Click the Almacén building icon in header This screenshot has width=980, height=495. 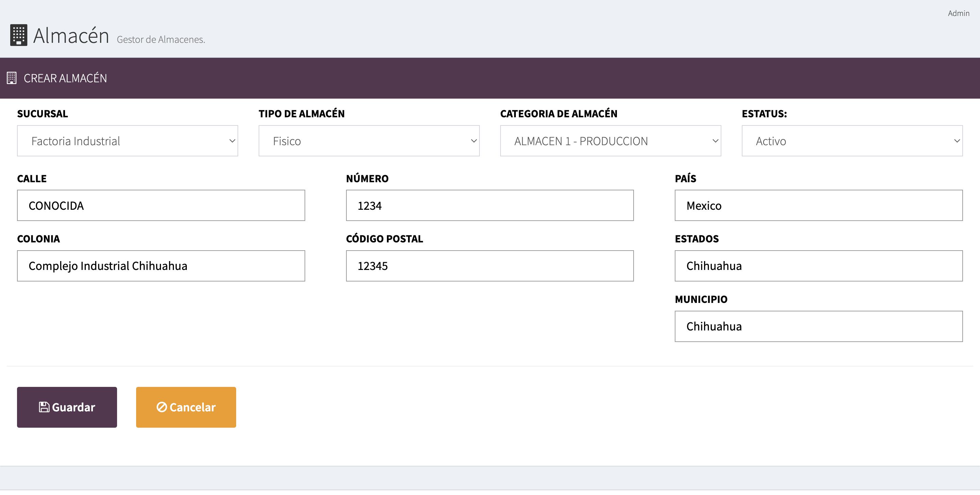[x=19, y=35]
